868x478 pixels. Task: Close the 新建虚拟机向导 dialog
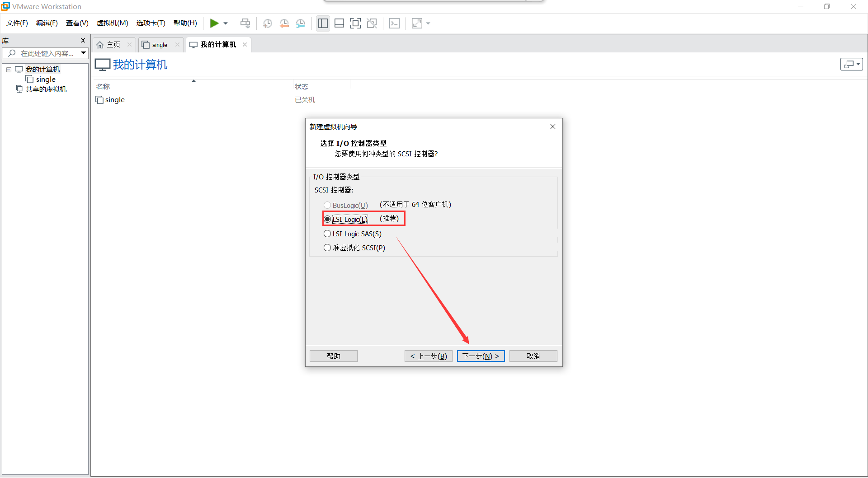(553, 127)
